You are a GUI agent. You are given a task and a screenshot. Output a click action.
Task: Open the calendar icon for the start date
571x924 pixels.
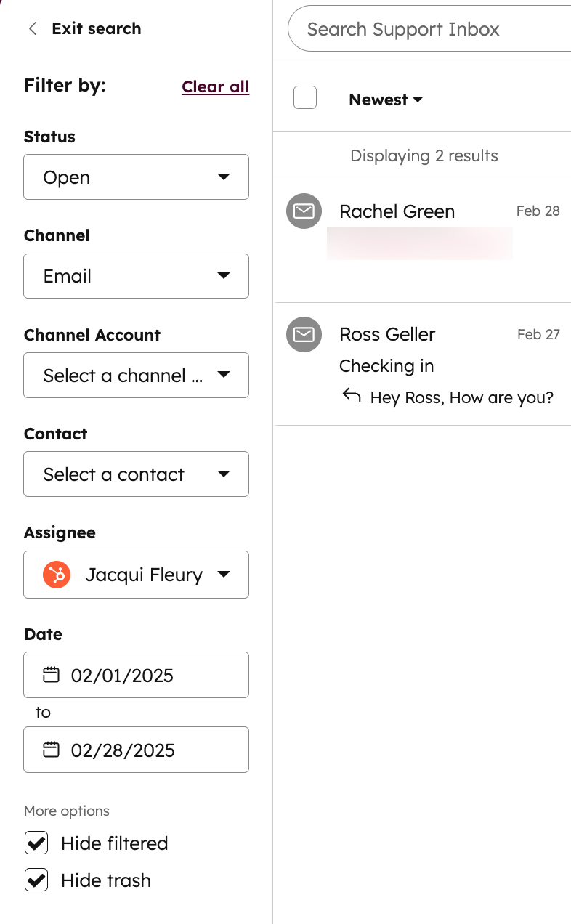(51, 675)
